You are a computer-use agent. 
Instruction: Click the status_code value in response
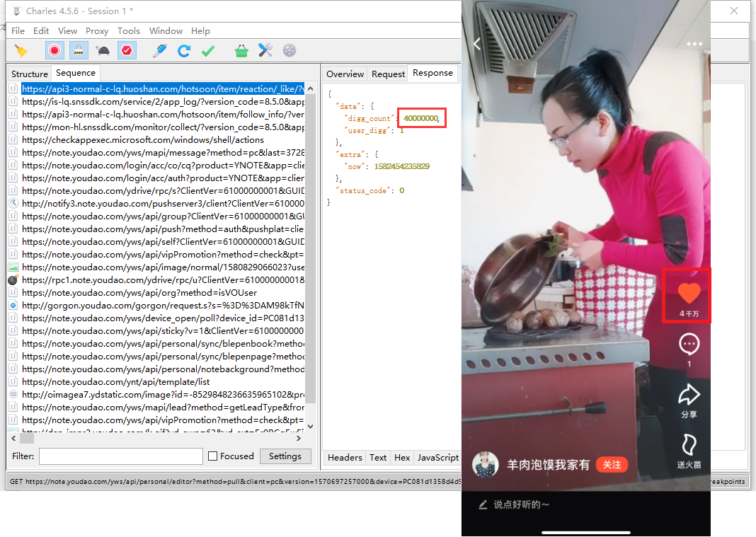click(401, 190)
